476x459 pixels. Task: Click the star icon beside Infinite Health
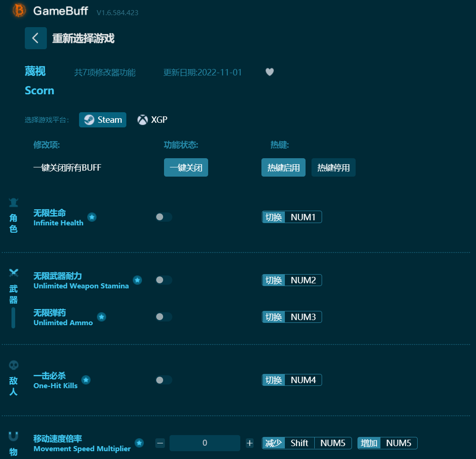pyautogui.click(x=92, y=217)
